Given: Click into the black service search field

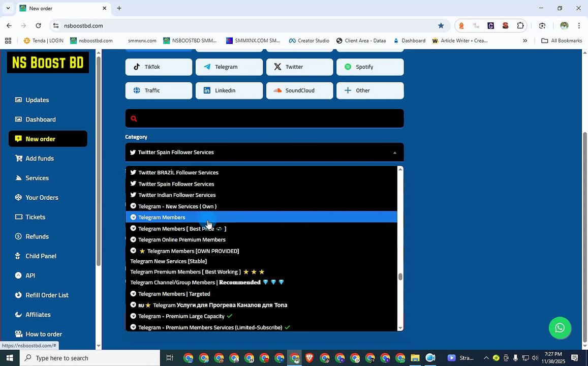Looking at the screenshot, I should point(264,118).
